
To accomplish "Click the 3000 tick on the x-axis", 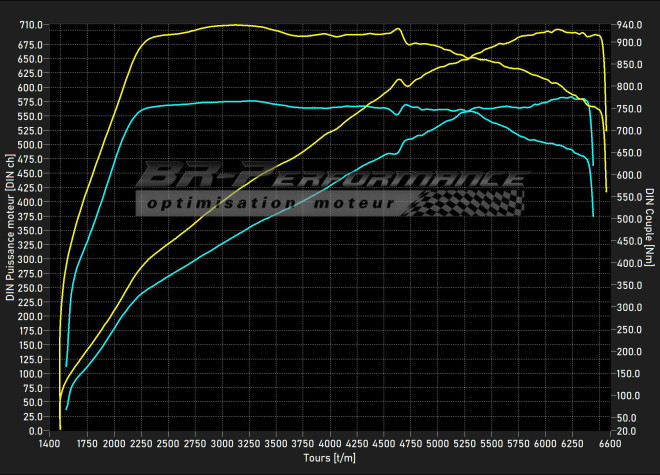I will pos(223,442).
